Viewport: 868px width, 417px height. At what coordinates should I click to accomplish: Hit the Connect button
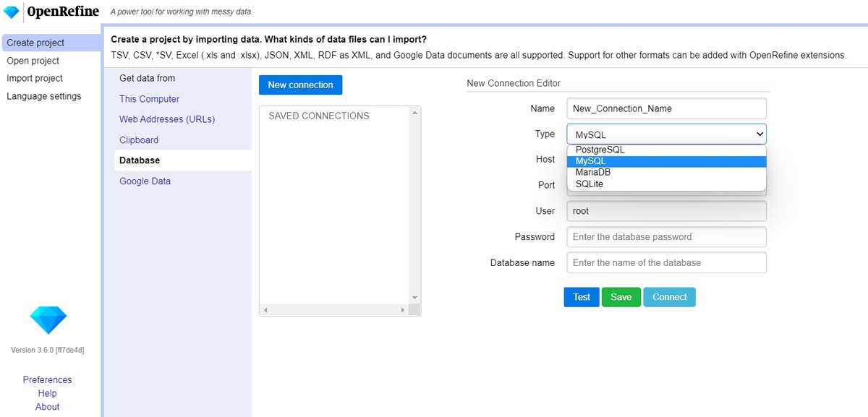[669, 297]
